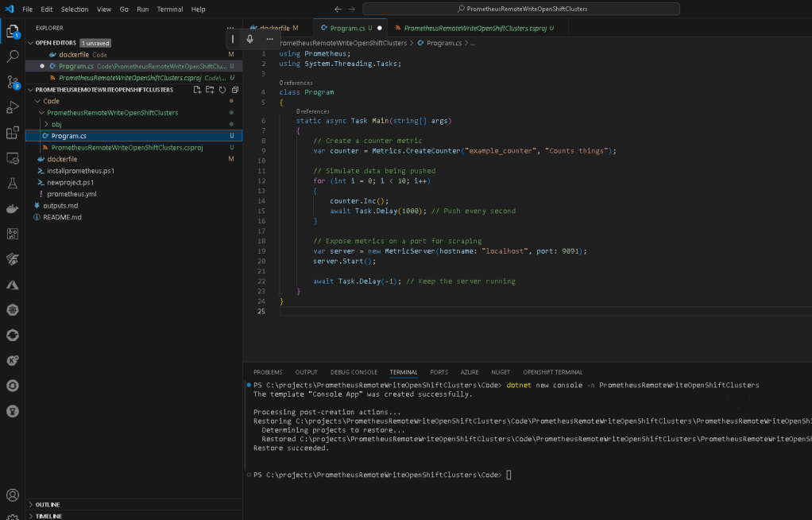Screen dimensions: 812x520
Task: Open the NuGet panel tab
Action: 501,372
